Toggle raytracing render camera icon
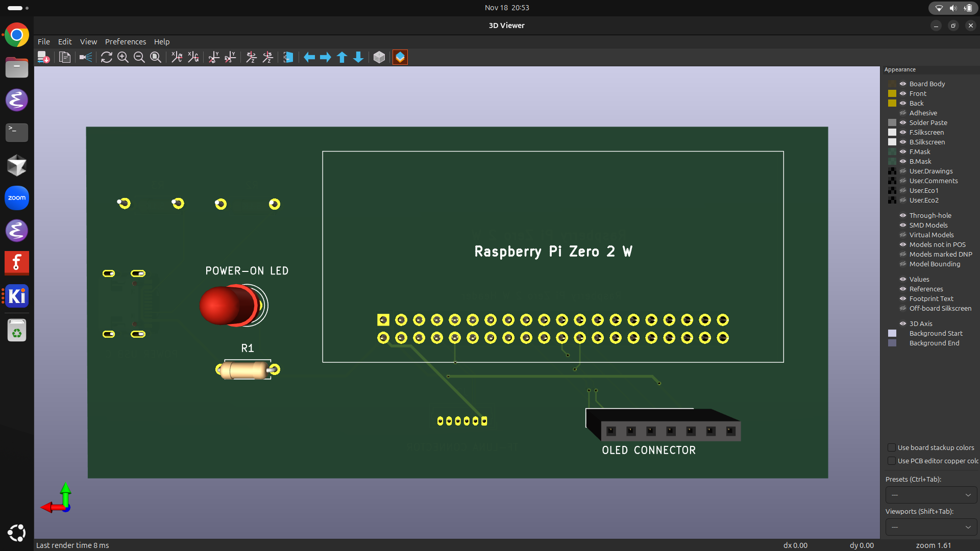Viewport: 980px width, 551px height. 86,57
